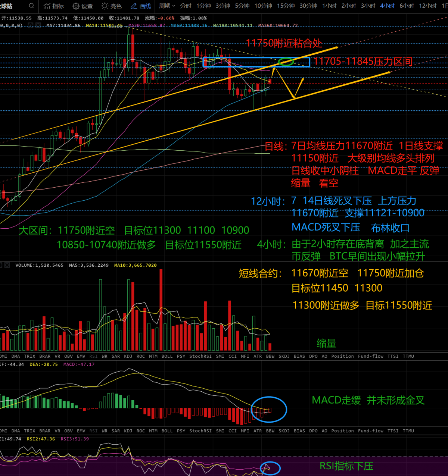448x476 pixels.
Task: Expand the 周期 period dropdown
Action: click(x=167, y=6)
